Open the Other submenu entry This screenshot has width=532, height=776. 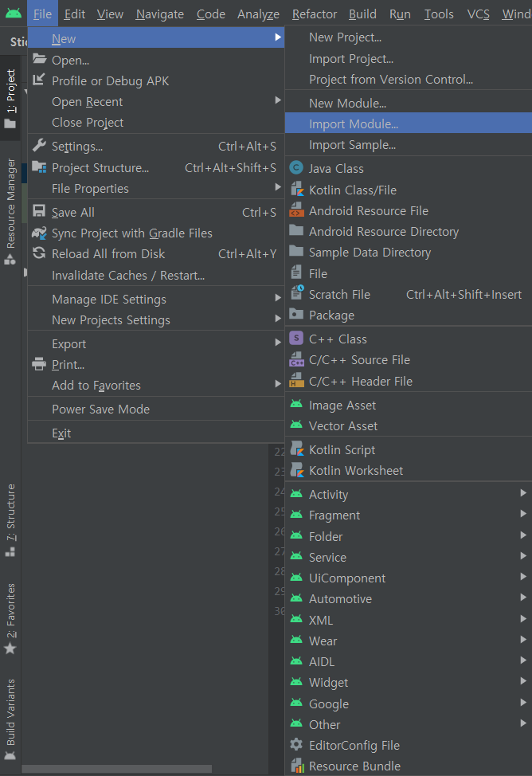click(409, 724)
